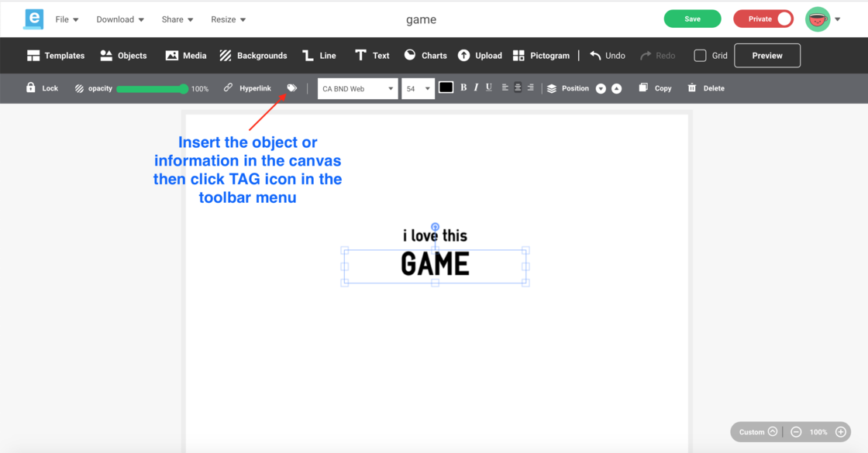868x453 pixels.
Task: Open the Templates panel
Action: pyautogui.click(x=56, y=55)
